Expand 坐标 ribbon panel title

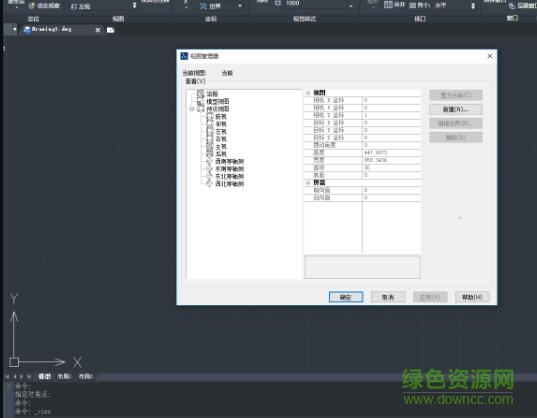211,19
